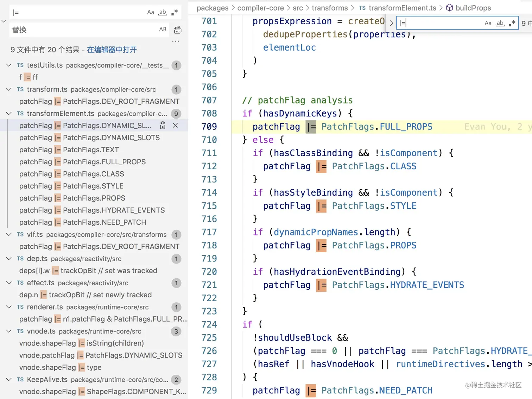Click PatchFlags.NEED_PATCH on line 729
The image size is (532, 399).
[x=377, y=391]
